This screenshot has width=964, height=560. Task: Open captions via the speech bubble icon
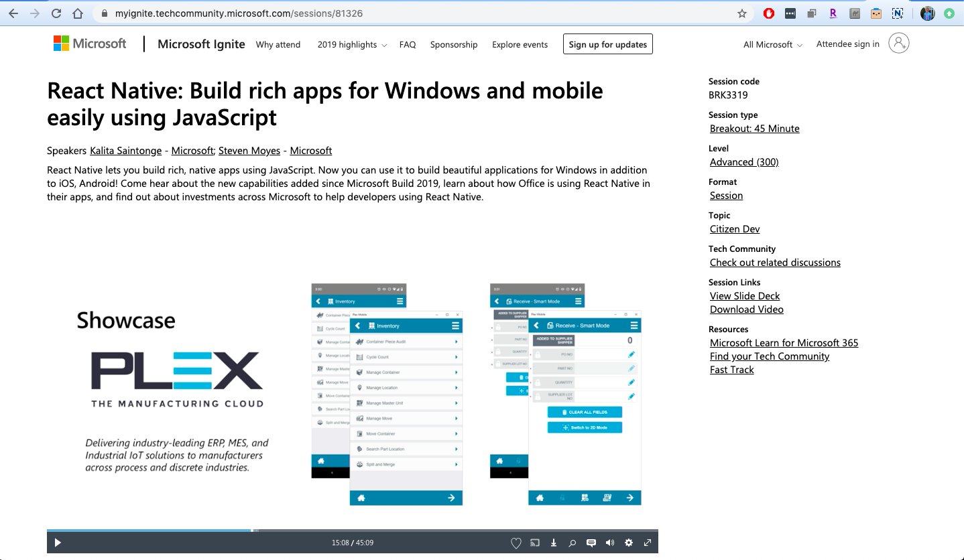coord(591,543)
